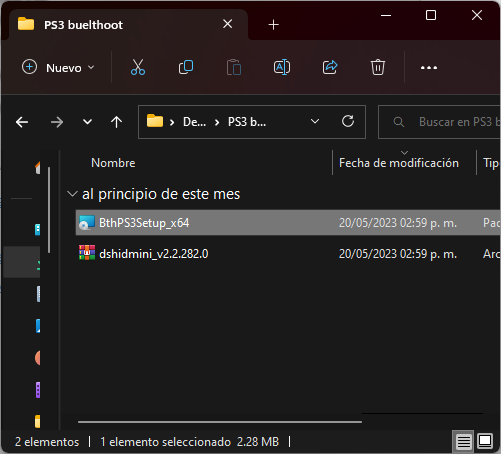Click chevron before PS3 b... in breadcrumb
The width and height of the screenshot is (501, 454).
217,123
